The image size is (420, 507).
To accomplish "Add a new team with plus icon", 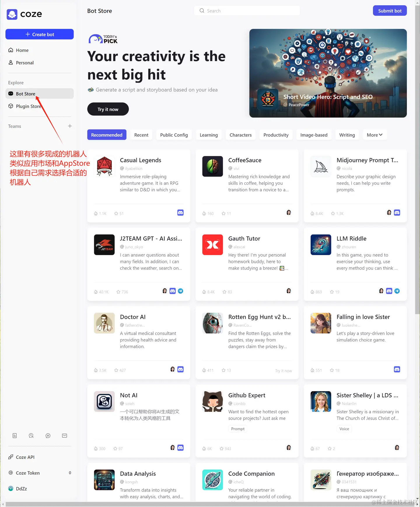I will [70, 126].
